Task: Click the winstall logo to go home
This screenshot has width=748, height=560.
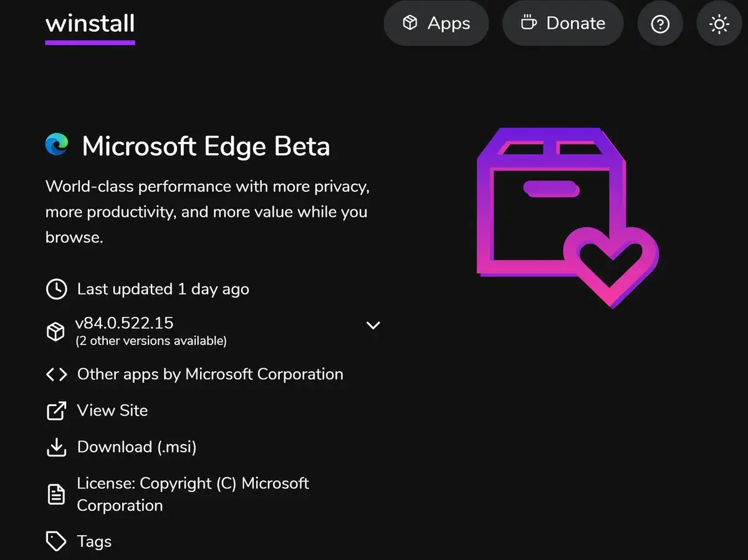Action: tap(90, 24)
